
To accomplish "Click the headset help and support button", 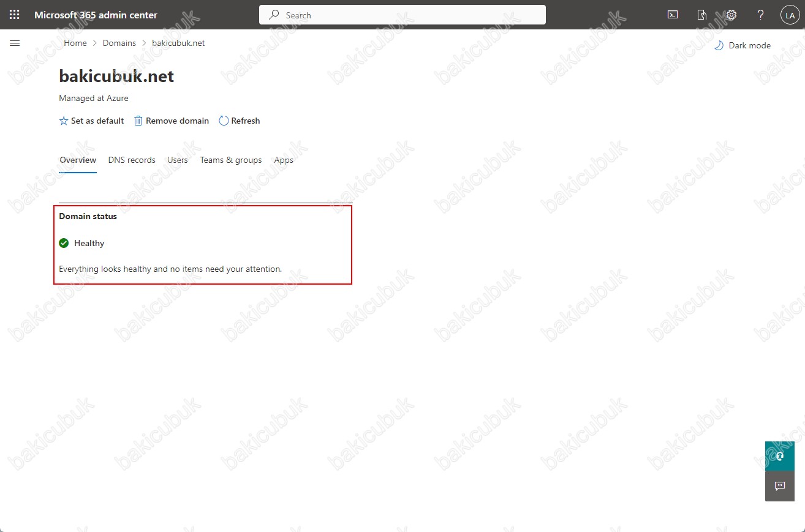I will point(780,456).
